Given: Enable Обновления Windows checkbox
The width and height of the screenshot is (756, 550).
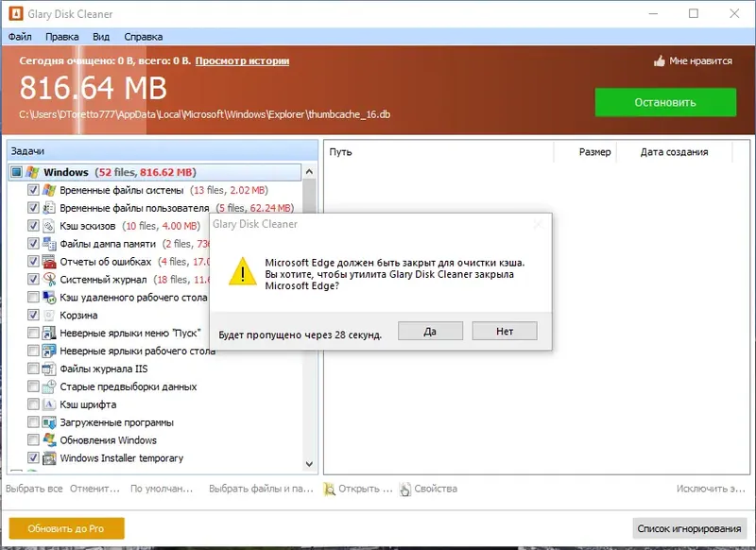Looking at the screenshot, I should [33, 440].
